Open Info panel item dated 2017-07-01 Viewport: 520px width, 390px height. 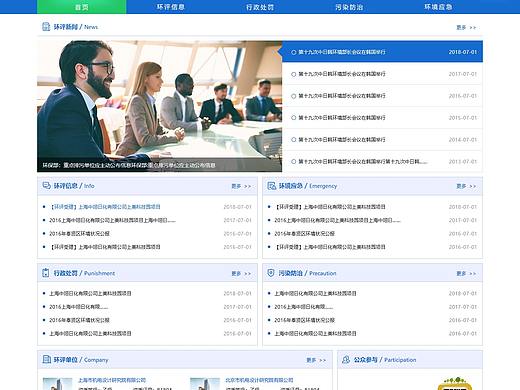112,220
